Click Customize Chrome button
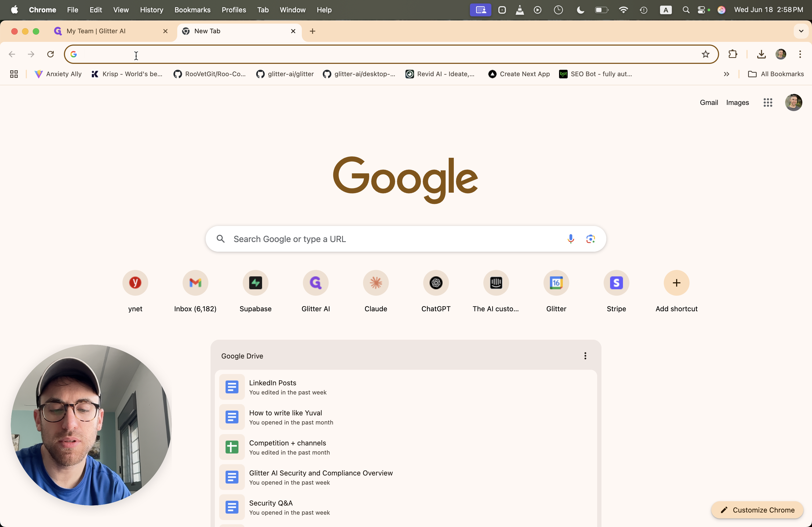812x527 pixels. coord(757,510)
